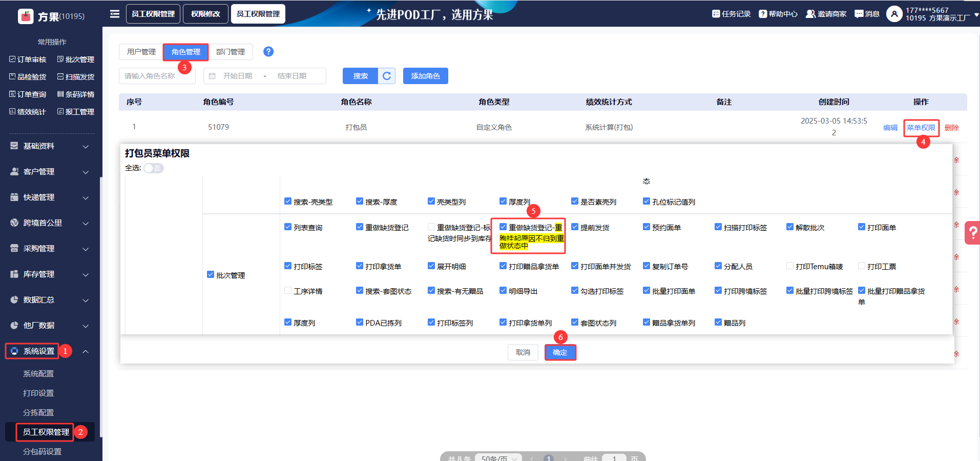Expand the 跨境首公里 sidebar menu

[x=50, y=223]
